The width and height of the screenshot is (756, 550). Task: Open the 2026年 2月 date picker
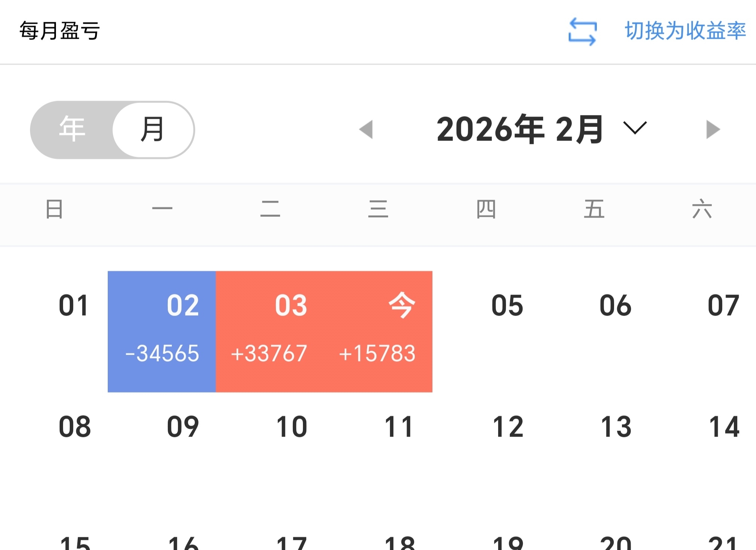(520, 129)
